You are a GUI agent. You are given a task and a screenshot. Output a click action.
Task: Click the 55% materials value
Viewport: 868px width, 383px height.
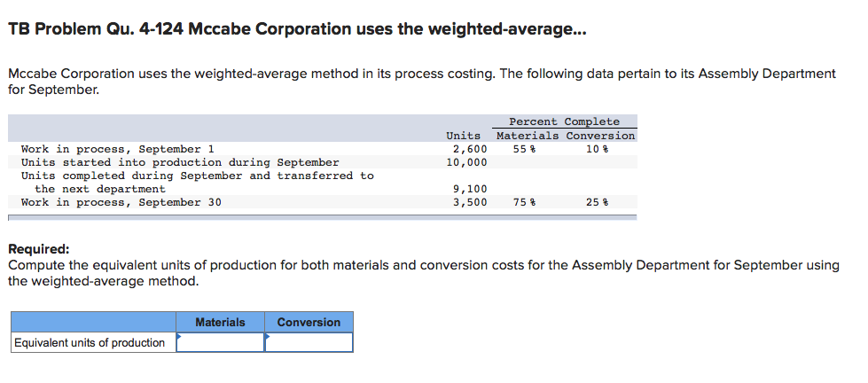click(524, 149)
